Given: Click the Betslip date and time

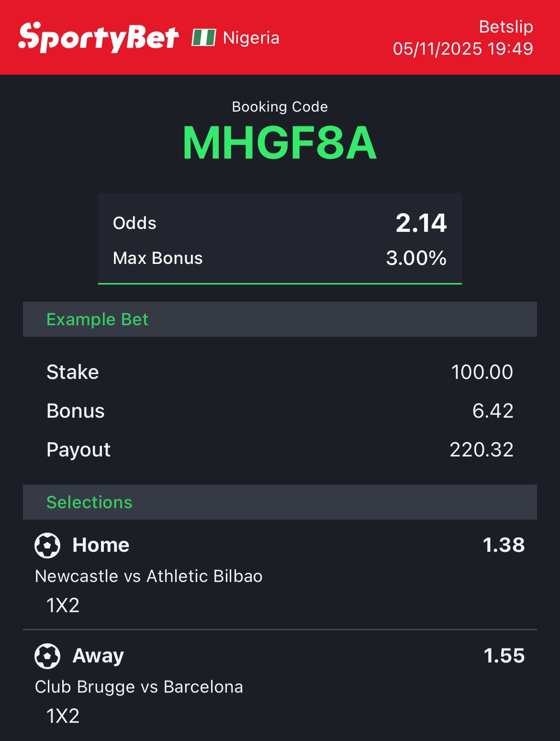Looking at the screenshot, I should pos(463,49).
